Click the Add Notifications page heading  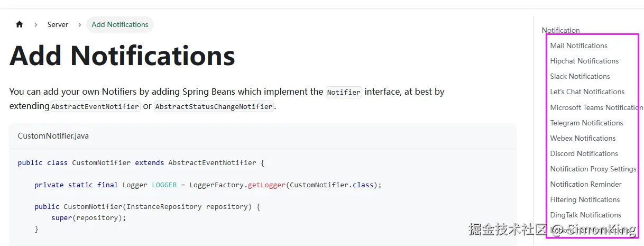click(122, 55)
